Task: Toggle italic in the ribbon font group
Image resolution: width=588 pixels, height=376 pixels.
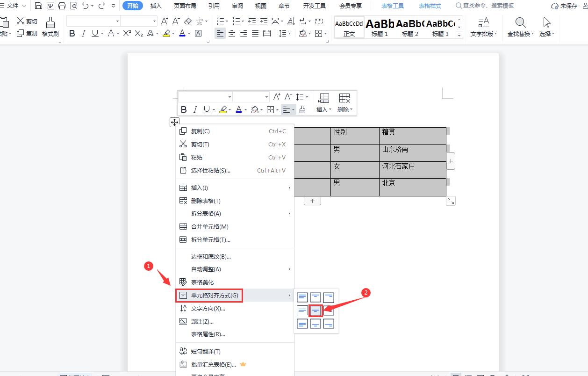Action: pyautogui.click(x=83, y=33)
